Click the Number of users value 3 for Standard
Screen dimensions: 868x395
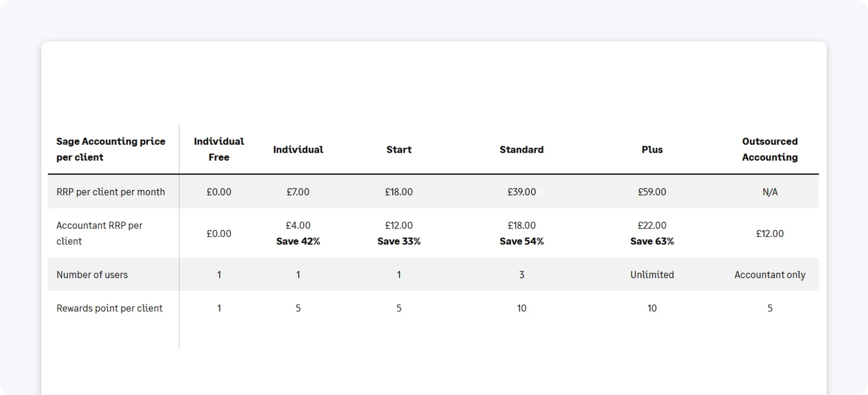pos(521,275)
